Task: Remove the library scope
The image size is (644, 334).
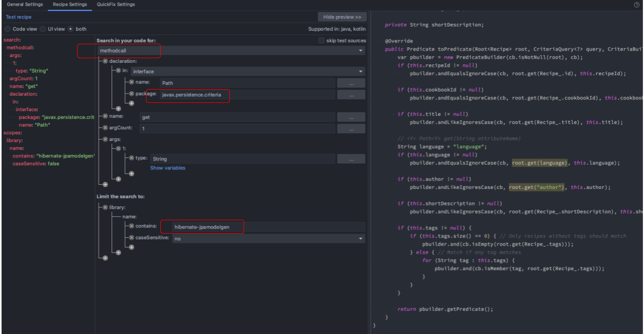Action: tap(105, 207)
